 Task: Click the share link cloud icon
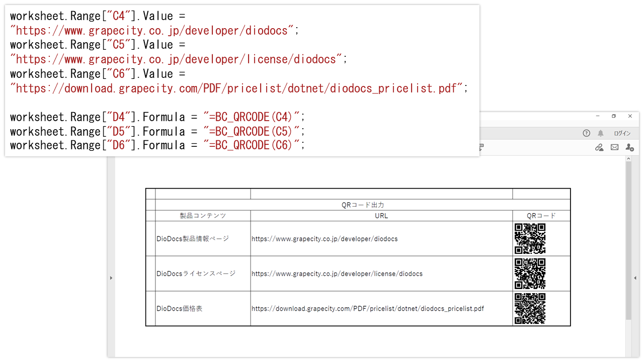pos(599,147)
